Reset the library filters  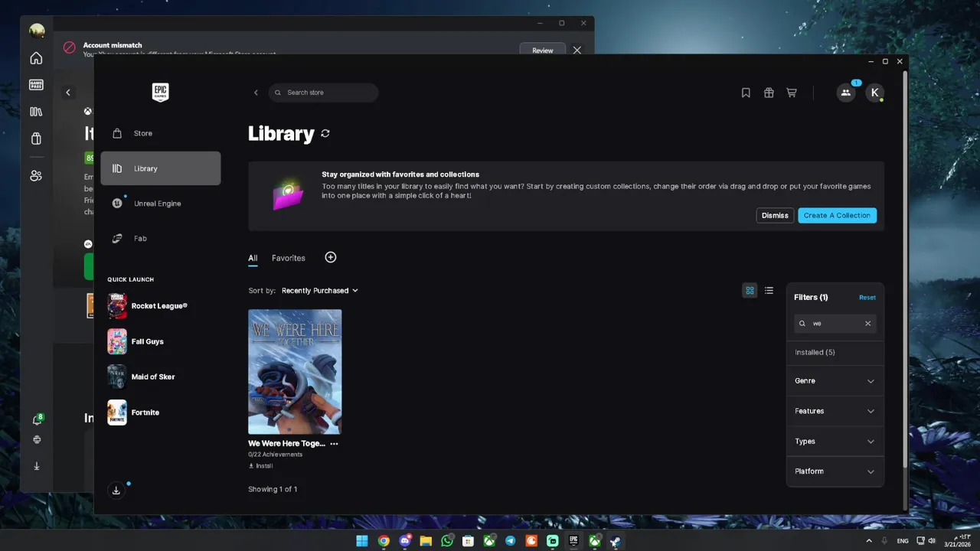pyautogui.click(x=867, y=298)
